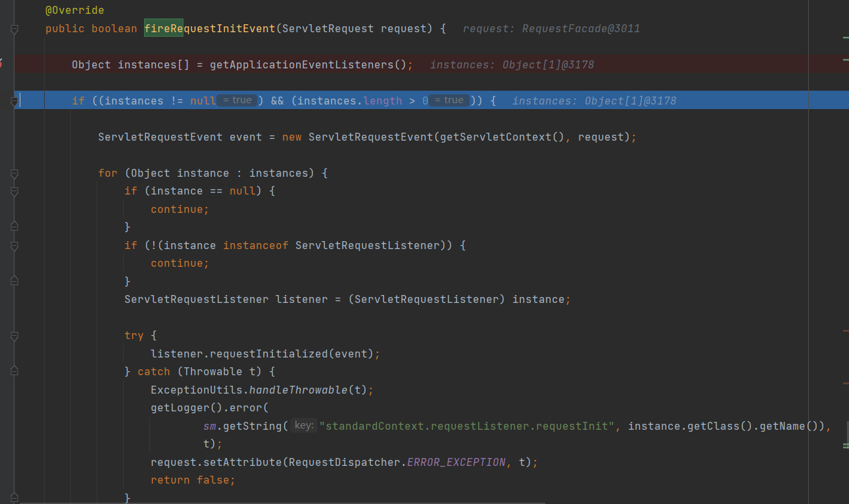Click listener.requestInitialized(event) call
Image resolution: width=849 pixels, height=504 pixels.
click(262, 354)
